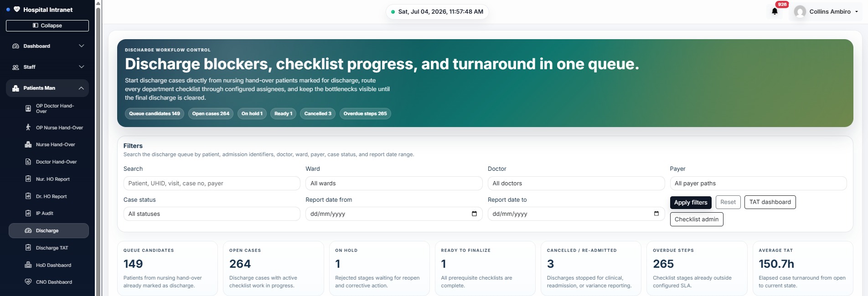868x296 pixels.
Task: Click the Overdue steps 265 pill
Action: click(365, 113)
